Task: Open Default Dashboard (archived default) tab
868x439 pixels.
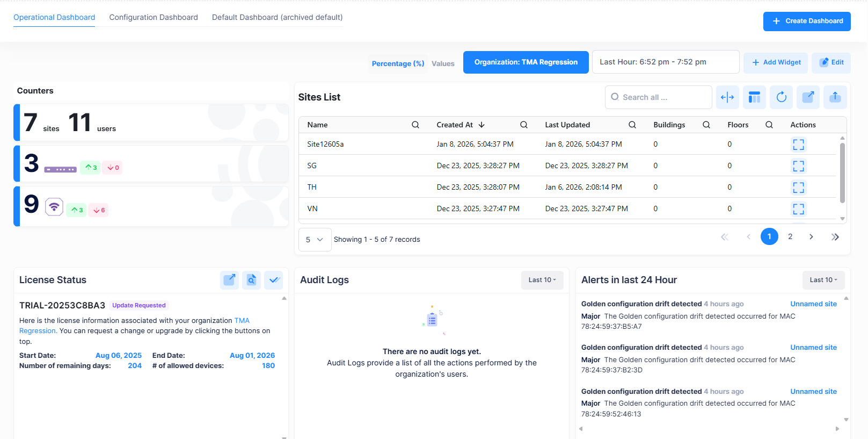Action: point(277,17)
